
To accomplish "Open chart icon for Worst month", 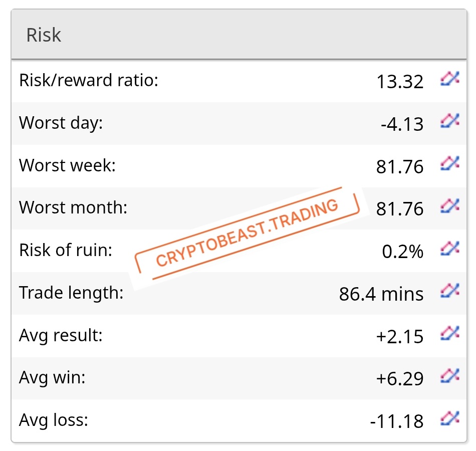I will coord(450,206).
